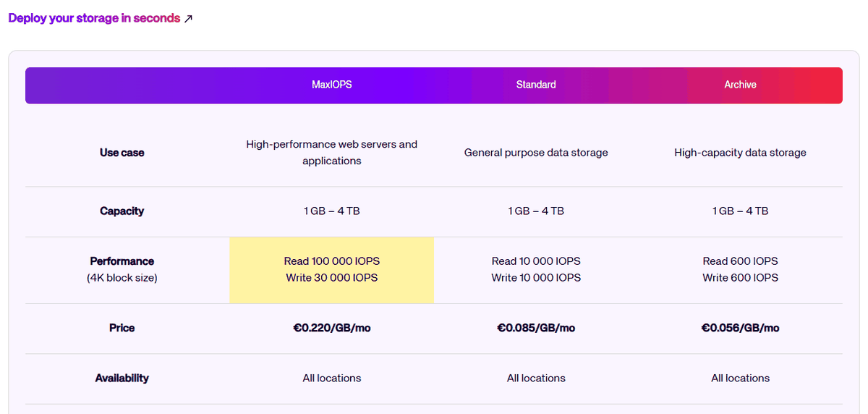
Task: Click the MaxIOPS capacity '1 GB – 4 TB'
Action: pyautogui.click(x=332, y=211)
